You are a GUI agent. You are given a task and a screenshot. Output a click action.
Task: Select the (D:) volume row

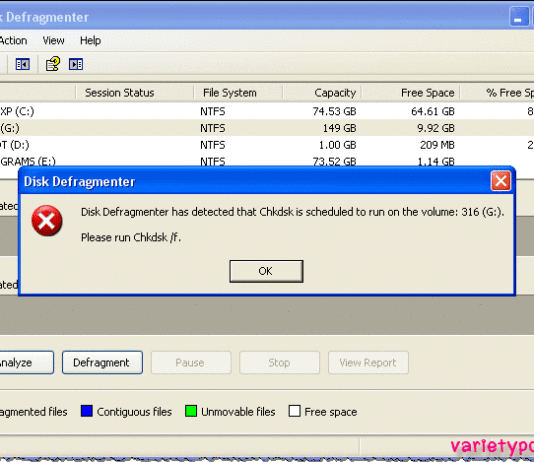267,145
